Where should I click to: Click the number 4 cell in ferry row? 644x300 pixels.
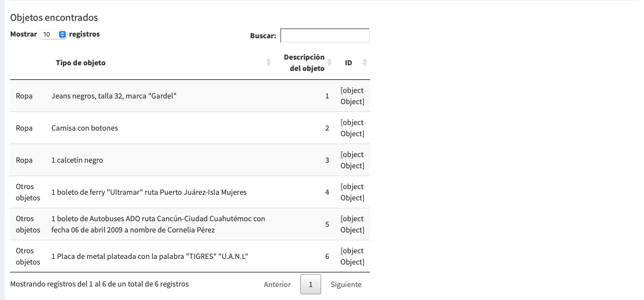click(327, 192)
